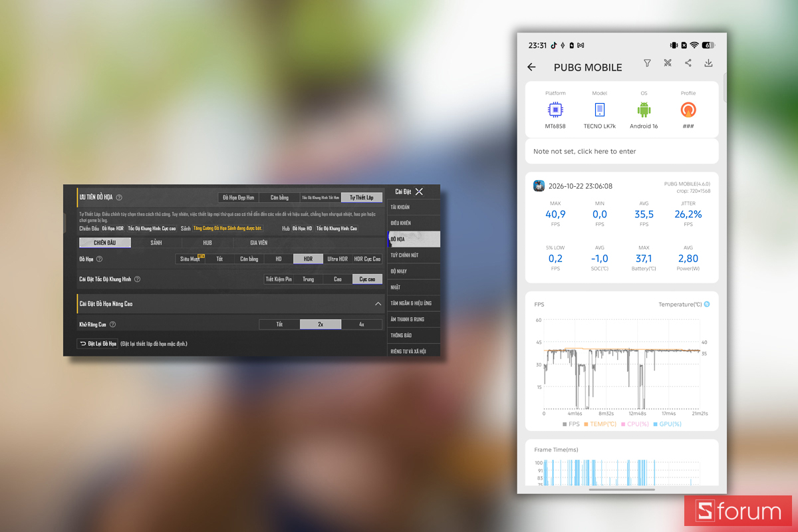Toggle the GPU(%) series in the chart legend
This screenshot has height=532, width=798.
click(x=668, y=424)
